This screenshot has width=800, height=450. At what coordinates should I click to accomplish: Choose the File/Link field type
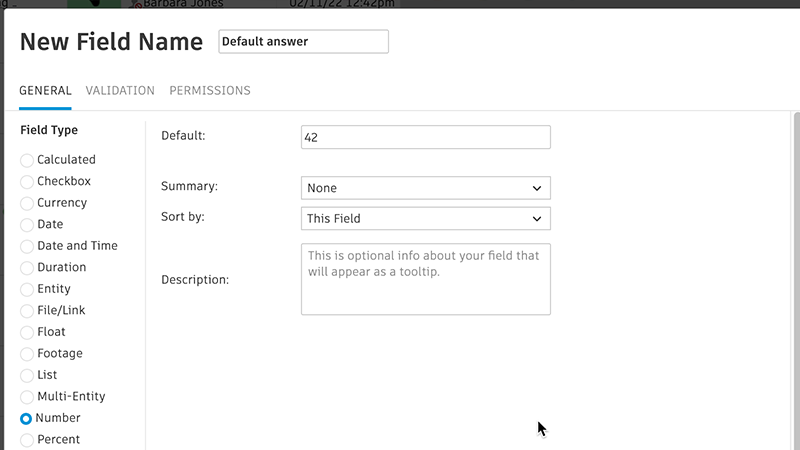[x=27, y=311]
